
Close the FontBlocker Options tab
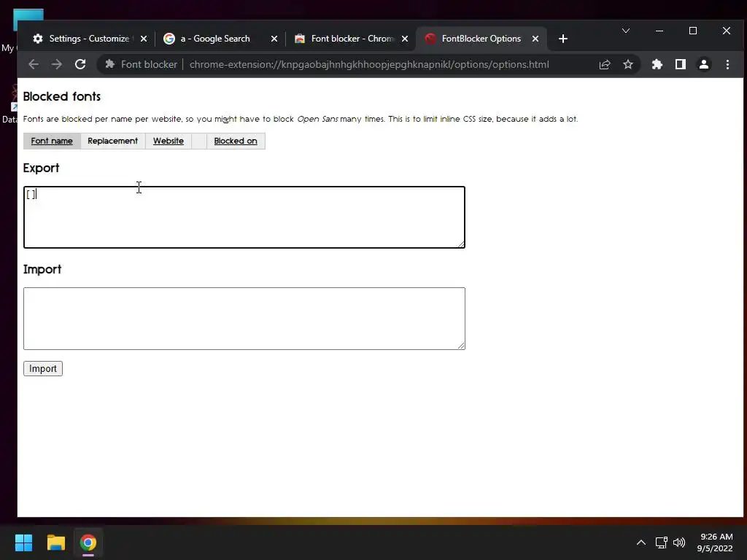pos(535,39)
